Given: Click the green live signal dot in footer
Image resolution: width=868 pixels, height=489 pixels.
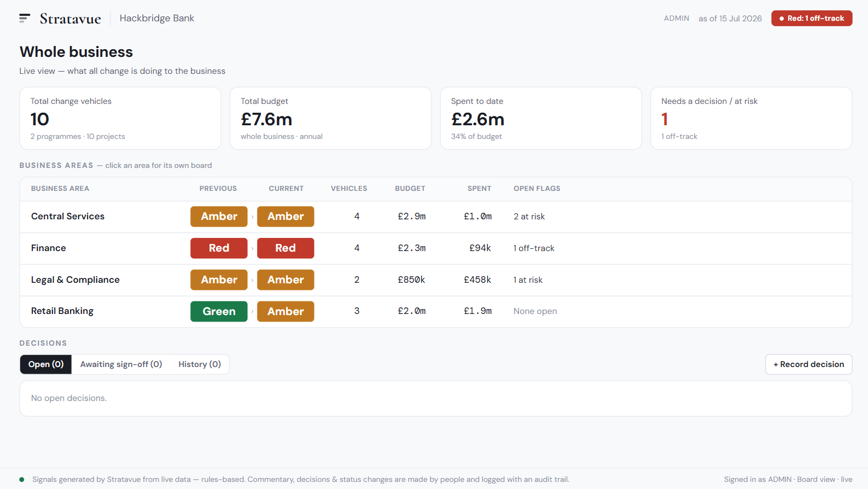Looking at the screenshot, I should (x=22, y=480).
